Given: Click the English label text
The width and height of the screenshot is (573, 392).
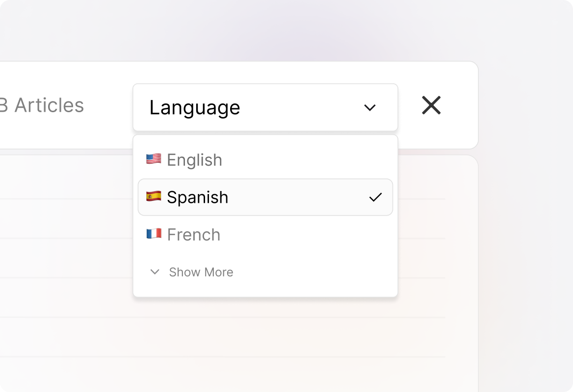Looking at the screenshot, I should (194, 160).
